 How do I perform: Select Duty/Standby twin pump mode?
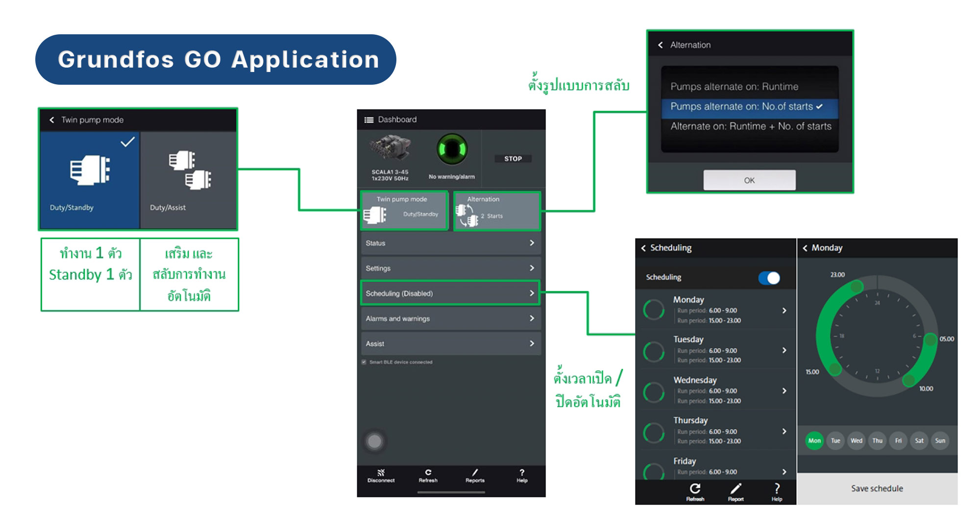90,180
